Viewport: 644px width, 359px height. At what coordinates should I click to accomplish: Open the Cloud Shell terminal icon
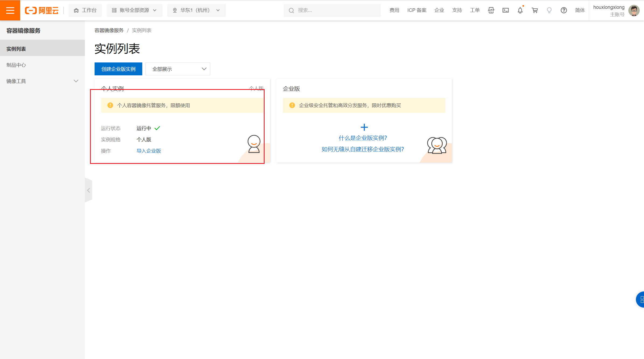(505, 10)
